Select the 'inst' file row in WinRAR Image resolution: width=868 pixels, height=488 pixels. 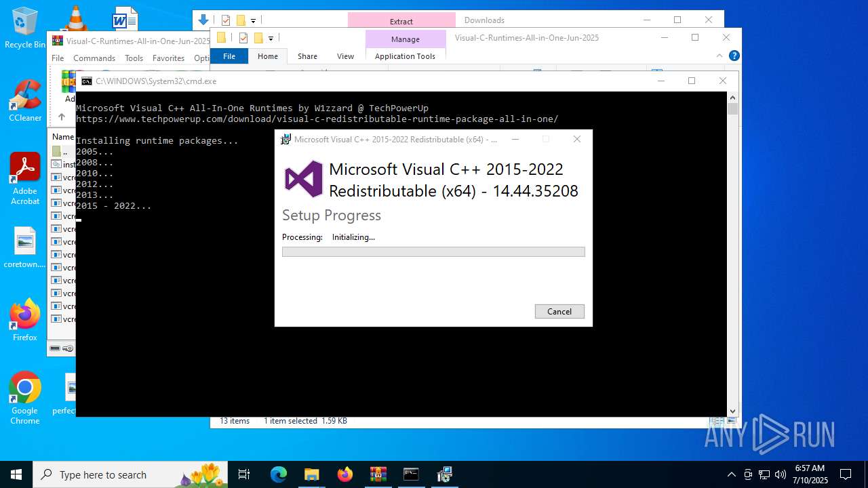63,165
